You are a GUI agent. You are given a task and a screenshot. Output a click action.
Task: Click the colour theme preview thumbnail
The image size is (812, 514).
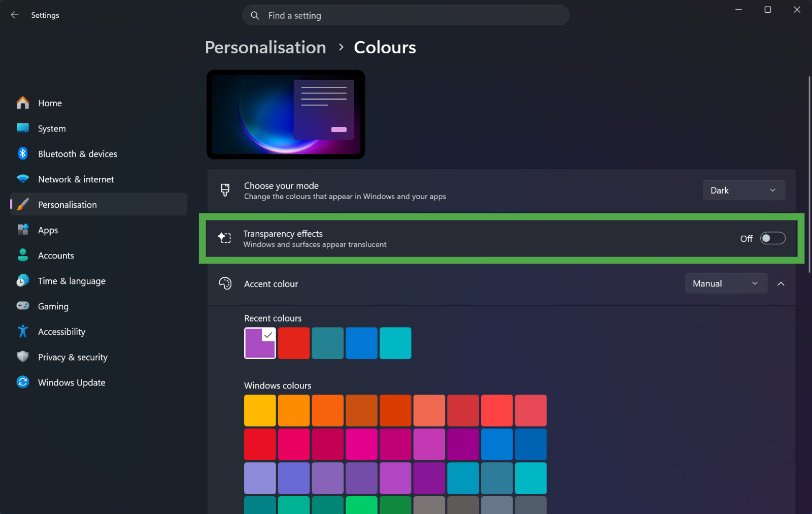[x=286, y=114]
